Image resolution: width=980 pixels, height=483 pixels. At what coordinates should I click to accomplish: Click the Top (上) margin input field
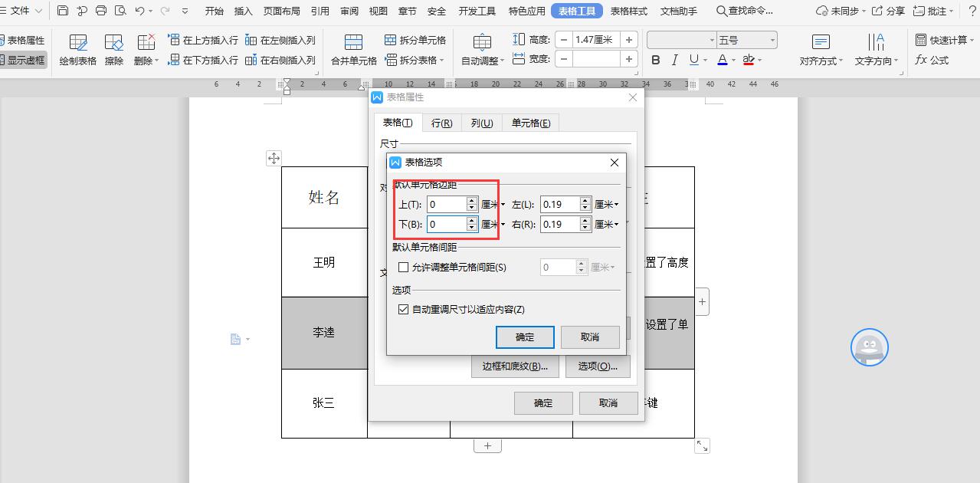point(447,205)
